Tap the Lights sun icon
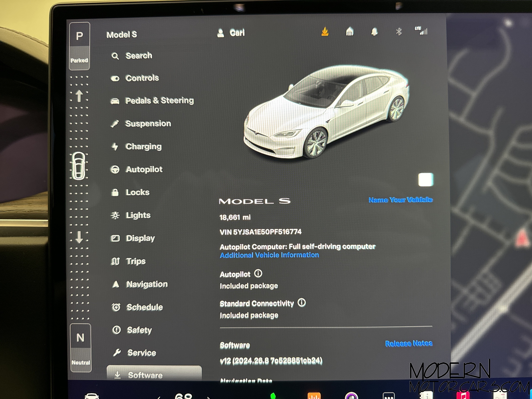Image resolution: width=532 pixels, height=399 pixels. pos(115,215)
